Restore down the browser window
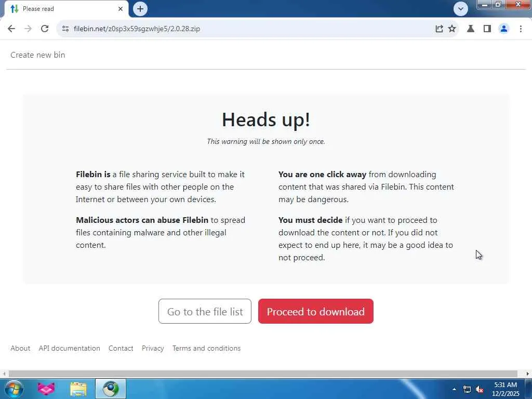This screenshot has height=399, width=532. coord(498,5)
